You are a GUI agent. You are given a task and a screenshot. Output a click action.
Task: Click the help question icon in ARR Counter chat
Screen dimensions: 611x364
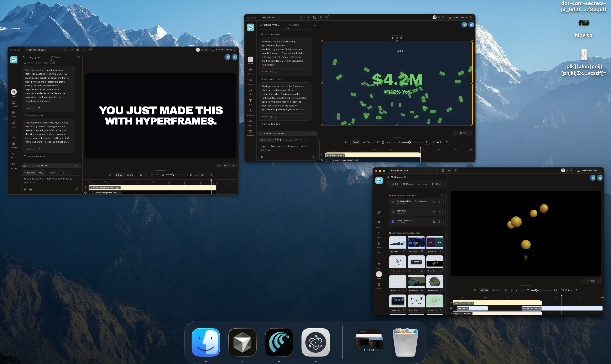coord(267,157)
